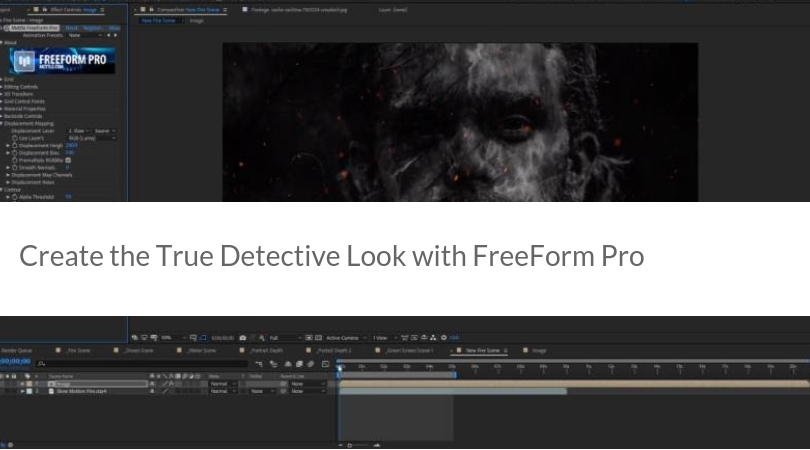Click the label tag column icon
810x450 pixels.
(27, 376)
